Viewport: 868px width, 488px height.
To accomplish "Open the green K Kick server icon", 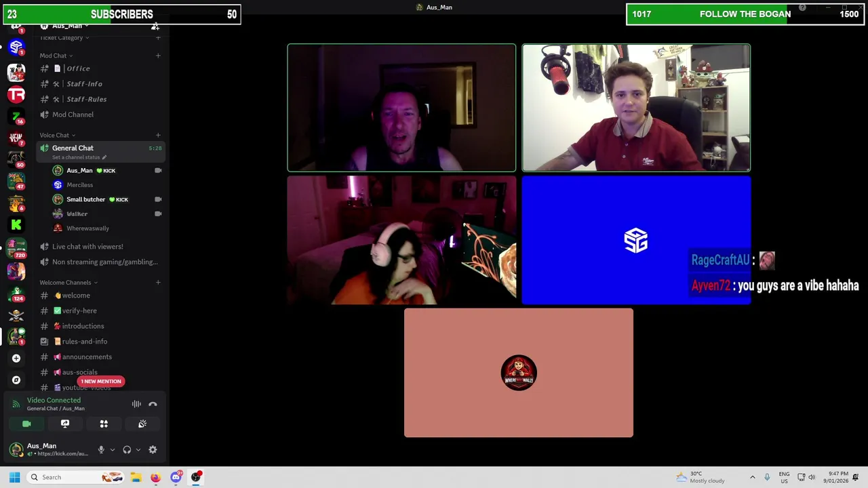I will (16, 224).
